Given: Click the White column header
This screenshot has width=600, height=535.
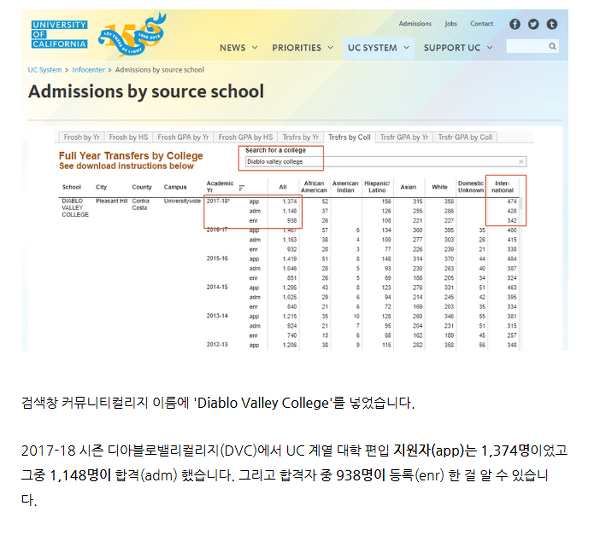Looking at the screenshot, I should coord(440,187).
